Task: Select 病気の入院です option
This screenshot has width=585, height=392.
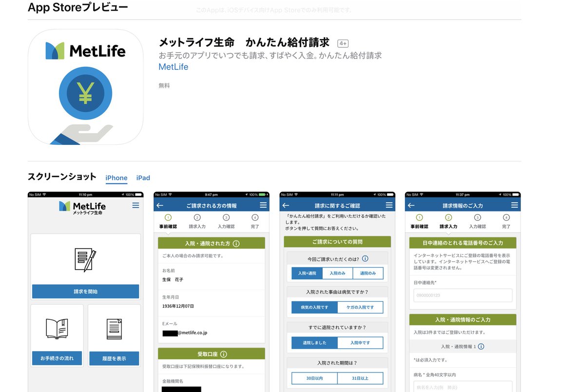Action: (x=314, y=307)
